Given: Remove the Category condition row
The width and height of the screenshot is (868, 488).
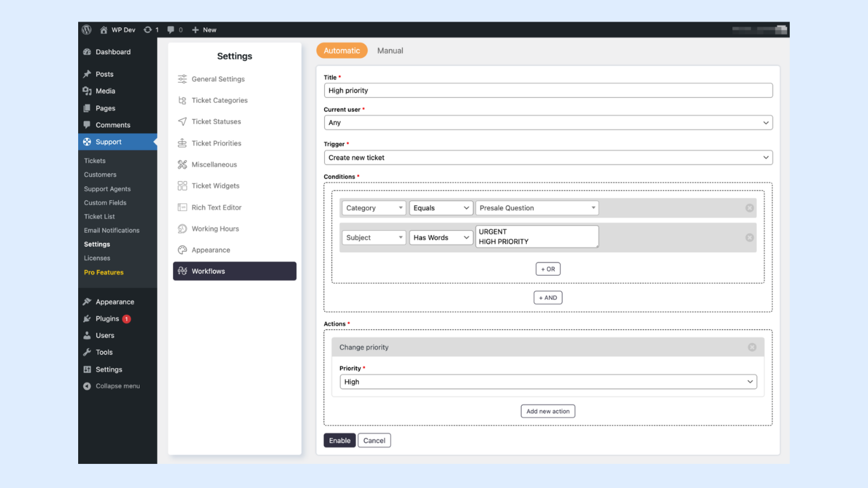Looking at the screenshot, I should coord(749,208).
